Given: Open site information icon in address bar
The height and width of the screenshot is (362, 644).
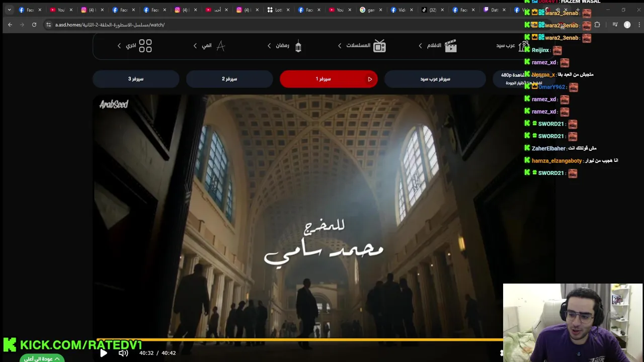Looking at the screenshot, I should click(48, 25).
